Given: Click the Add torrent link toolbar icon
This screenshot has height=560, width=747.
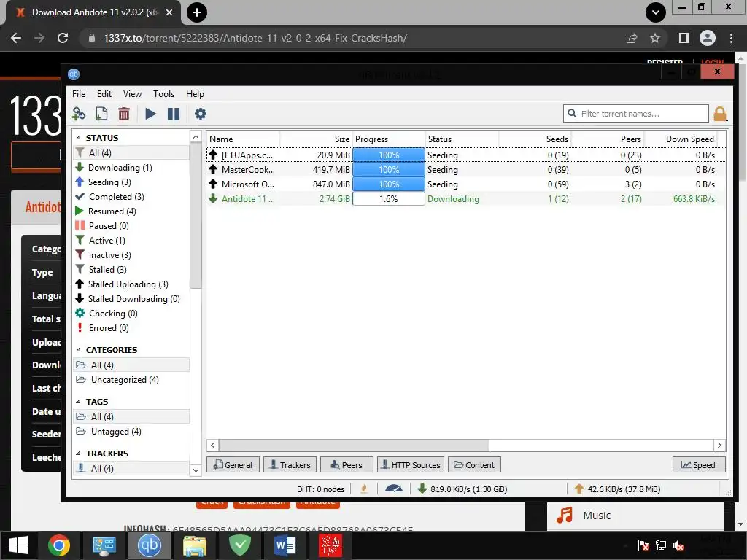Looking at the screenshot, I should tap(79, 114).
